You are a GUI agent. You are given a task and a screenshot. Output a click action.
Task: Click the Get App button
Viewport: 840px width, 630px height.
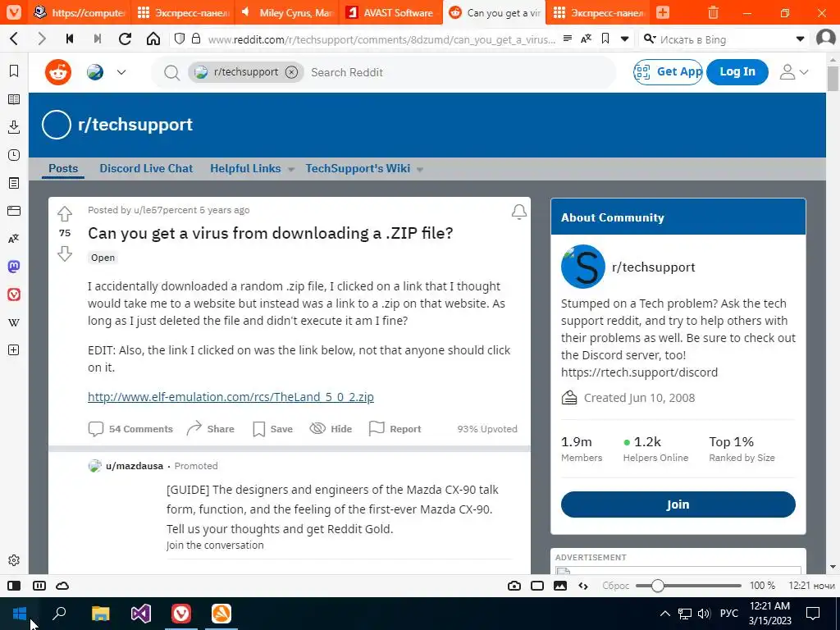668,72
